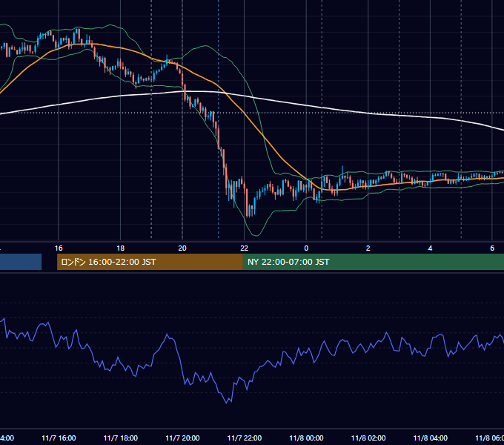The image size is (504, 445).
Task: Click the 0 hour axis label
Action: tap(306, 248)
